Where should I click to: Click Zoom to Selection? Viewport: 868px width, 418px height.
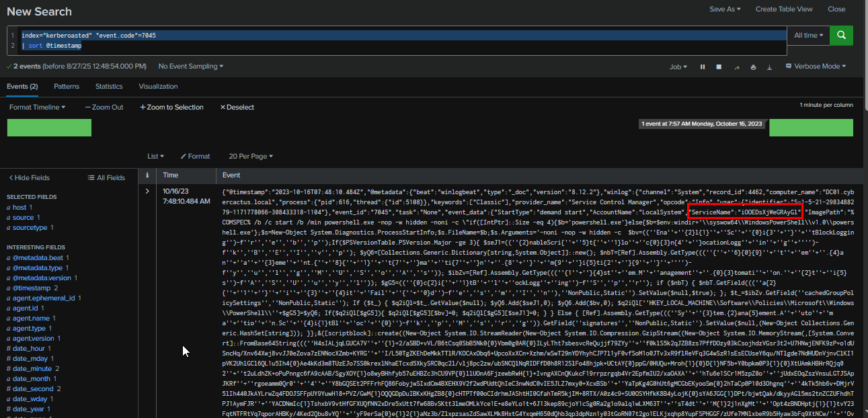pos(171,107)
